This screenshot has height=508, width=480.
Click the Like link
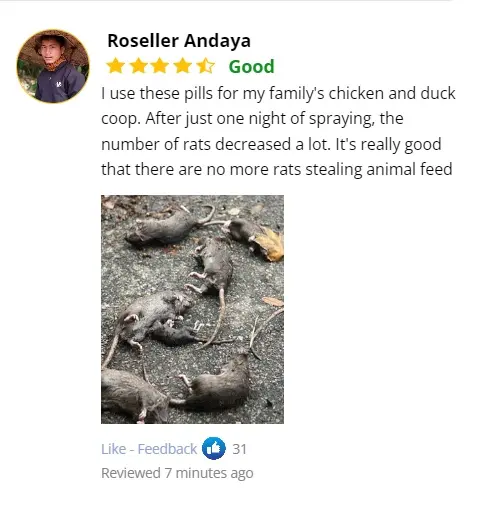113,449
